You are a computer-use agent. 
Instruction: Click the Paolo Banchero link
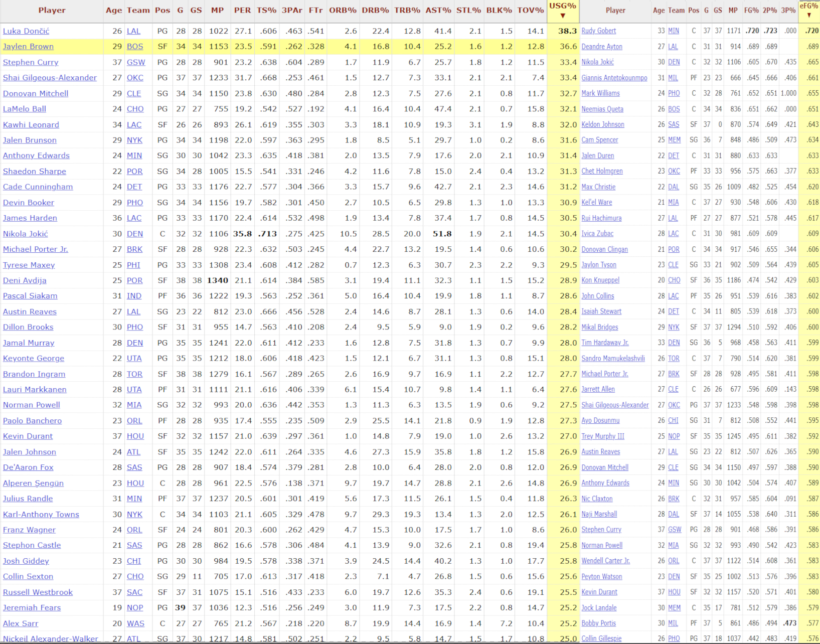point(33,420)
